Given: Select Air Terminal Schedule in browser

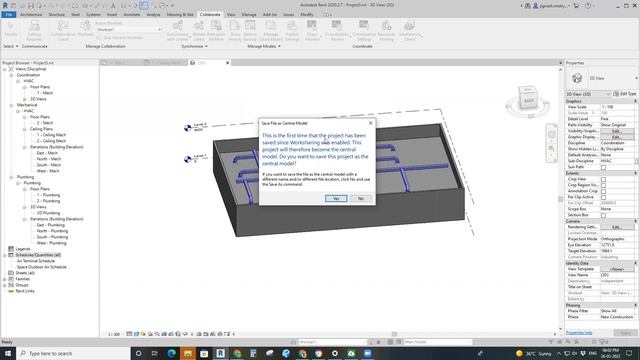Looking at the screenshot, I should click(x=36, y=261).
